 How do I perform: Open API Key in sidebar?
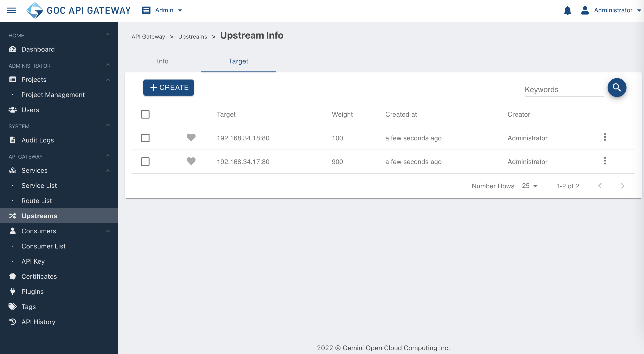coord(33,261)
